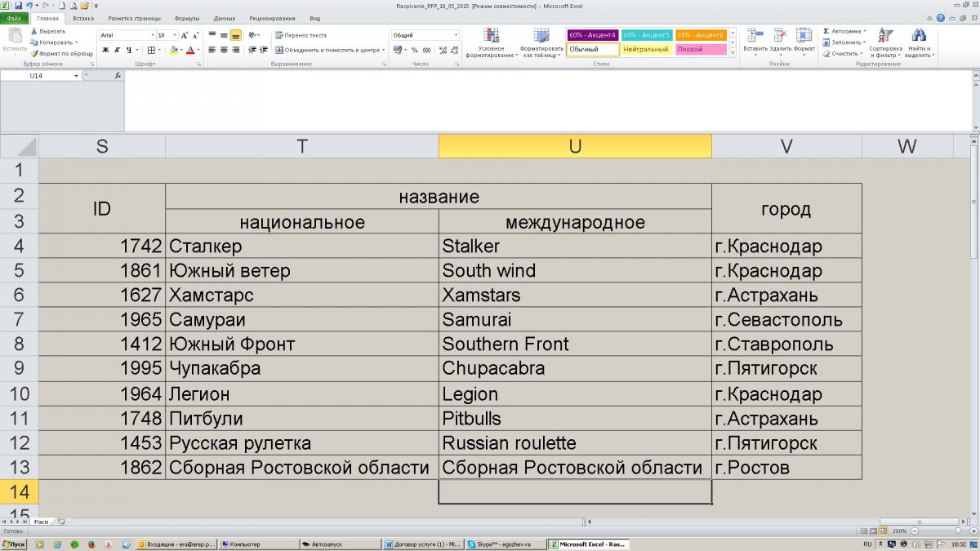
Task: Switch to Review (Рецензирование) tab
Action: pyautogui.click(x=274, y=17)
